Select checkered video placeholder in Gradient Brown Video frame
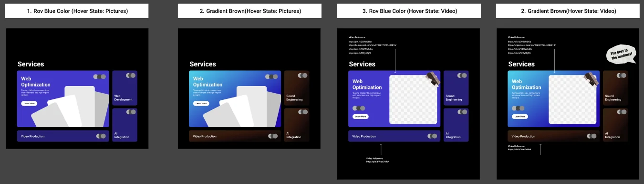Screen dimensions: 644x184 573,99
